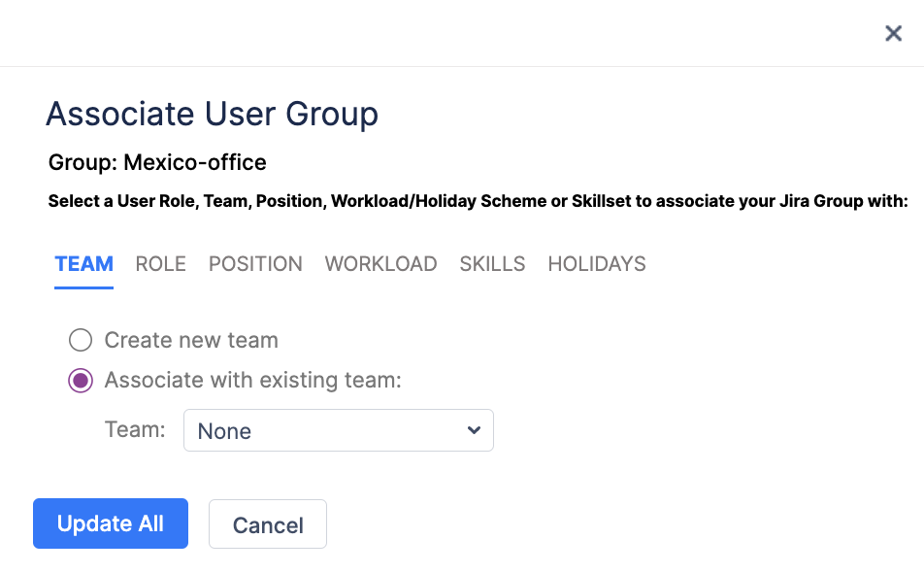The image size is (924, 573).
Task: Close the Associate User Group dialog
Action: point(894,34)
